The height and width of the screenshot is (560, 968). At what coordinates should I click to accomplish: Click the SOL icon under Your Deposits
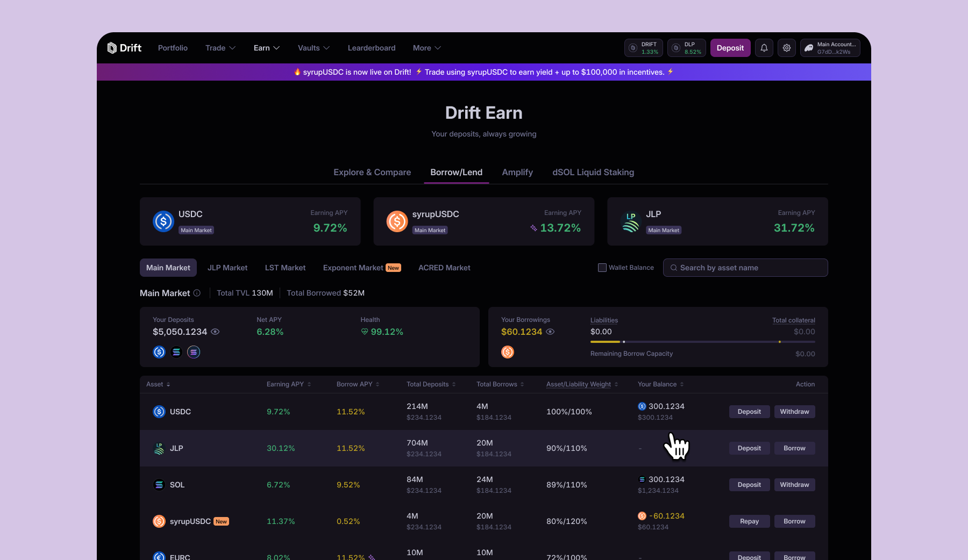click(176, 352)
